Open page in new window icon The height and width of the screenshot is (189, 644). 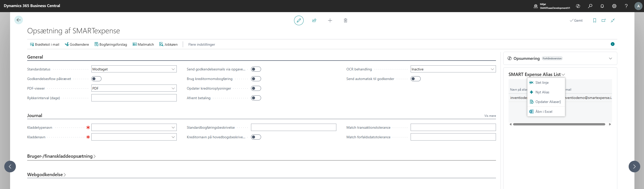tap(603, 20)
